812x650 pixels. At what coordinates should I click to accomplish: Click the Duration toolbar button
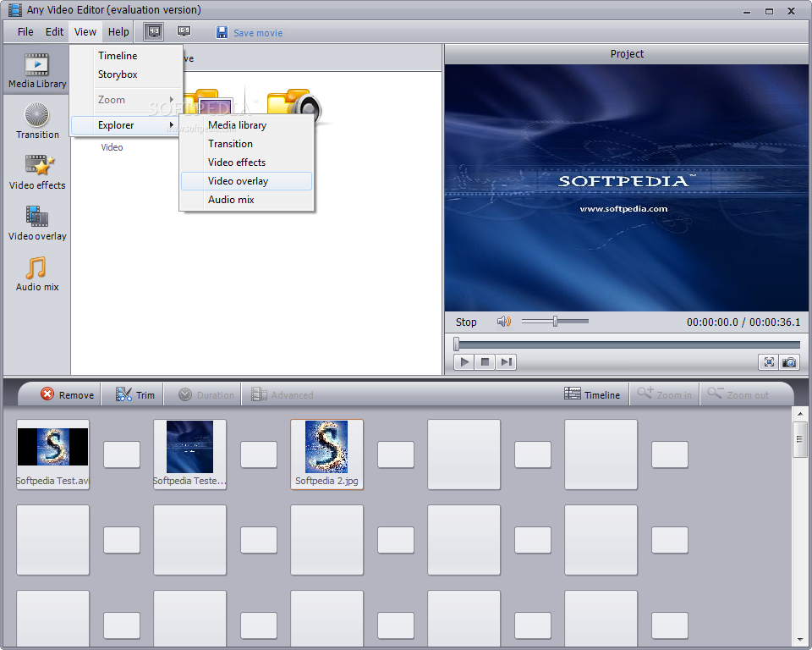(206, 395)
